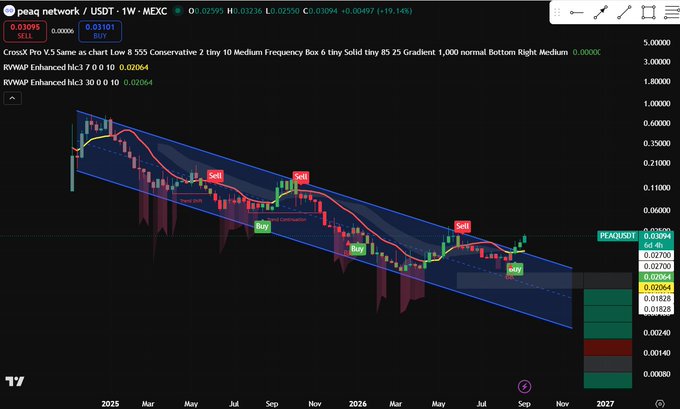Click the Sell signal near October 2025
Image resolution: width=680 pixels, height=409 pixels.
(x=301, y=176)
